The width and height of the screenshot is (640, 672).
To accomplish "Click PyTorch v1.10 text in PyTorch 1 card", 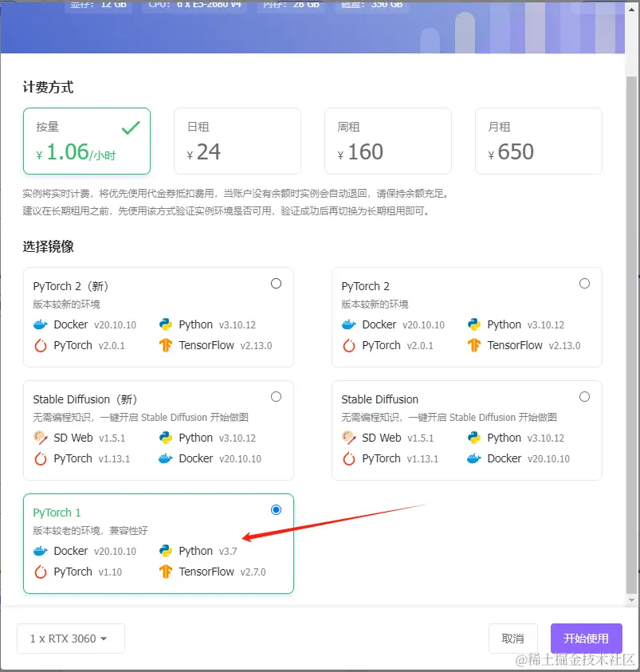I will click(x=88, y=572).
